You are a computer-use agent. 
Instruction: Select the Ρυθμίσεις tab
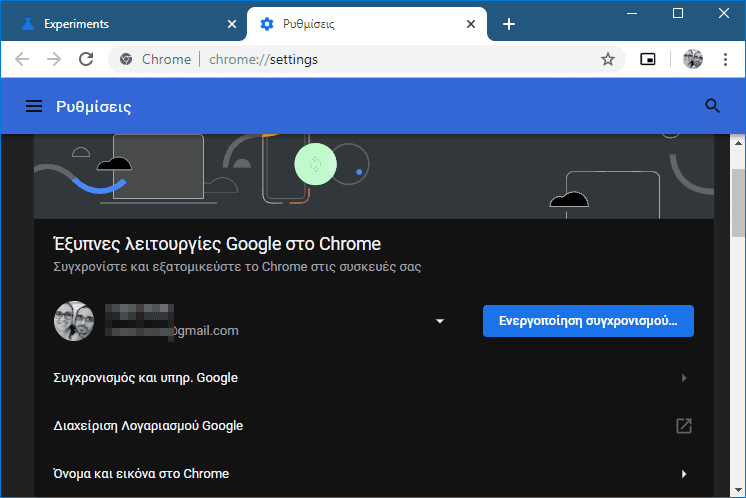click(x=367, y=24)
